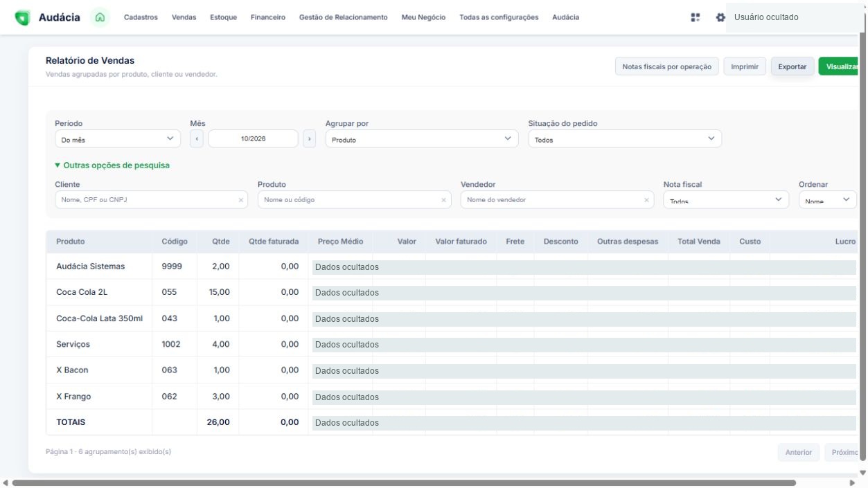
Task: Click the Audácia shield logo icon
Action: point(22,18)
